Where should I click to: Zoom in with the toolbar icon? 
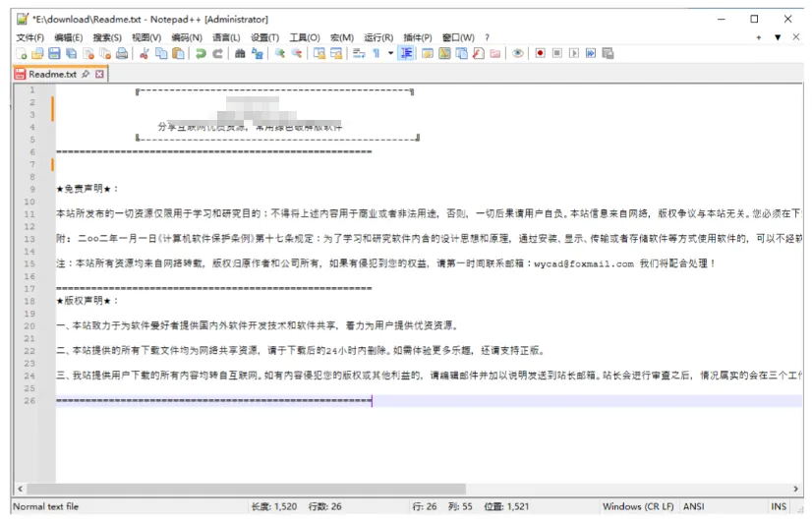279,53
